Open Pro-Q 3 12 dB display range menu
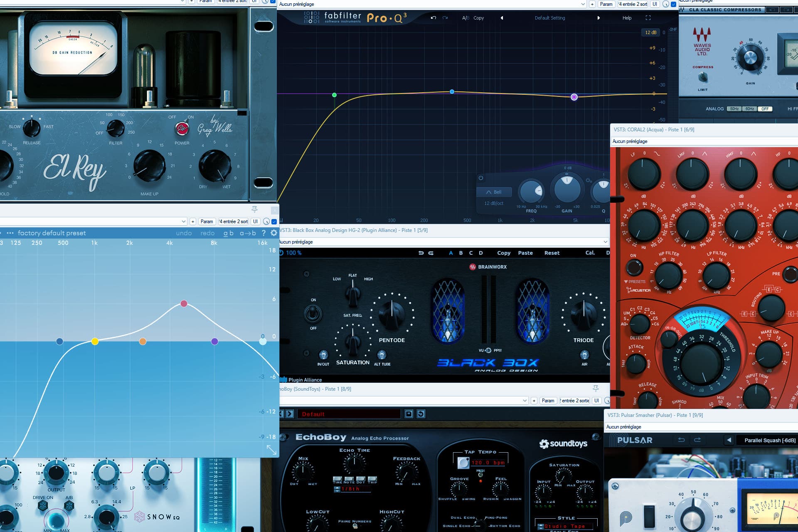798x532 pixels. pos(651,32)
